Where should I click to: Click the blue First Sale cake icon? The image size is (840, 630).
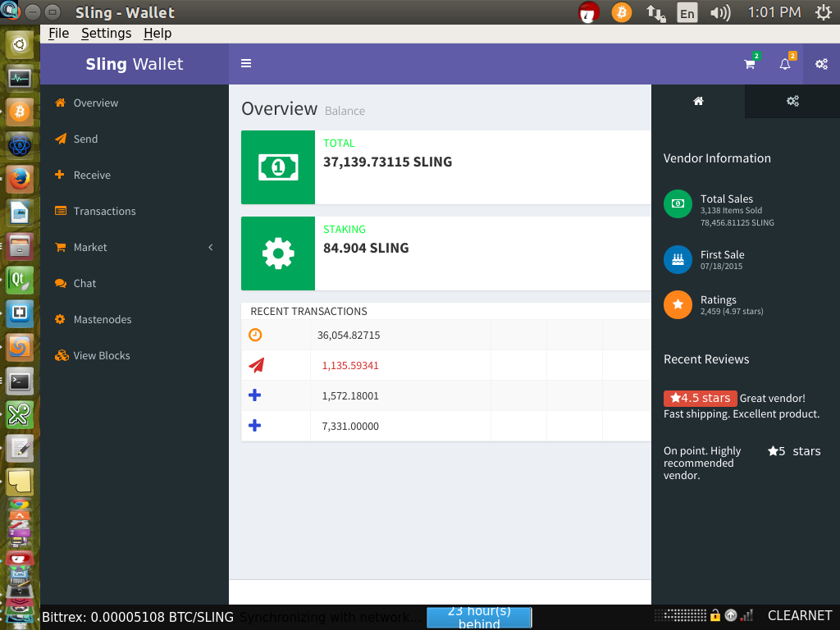pos(678,260)
